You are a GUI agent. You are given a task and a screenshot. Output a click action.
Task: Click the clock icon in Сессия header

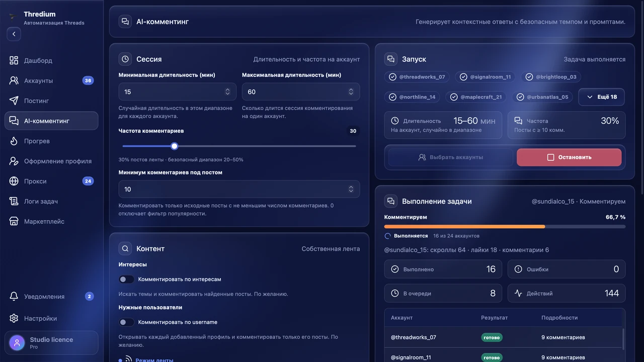tap(125, 59)
